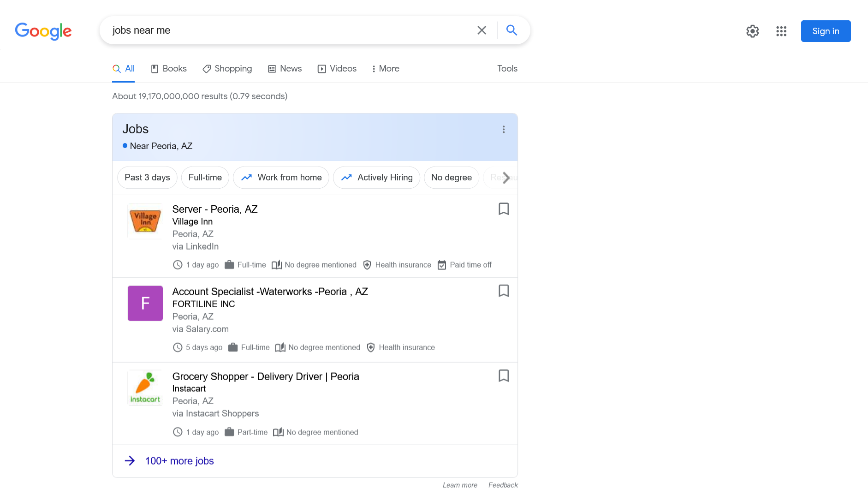
Task: Bookmark the Server job at Village Inn
Action: (504, 209)
